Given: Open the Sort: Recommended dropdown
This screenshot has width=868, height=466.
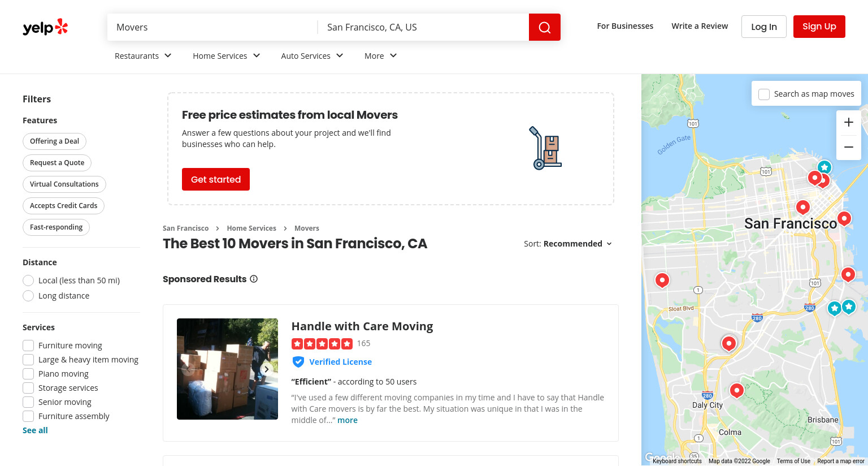Looking at the screenshot, I should coord(568,244).
